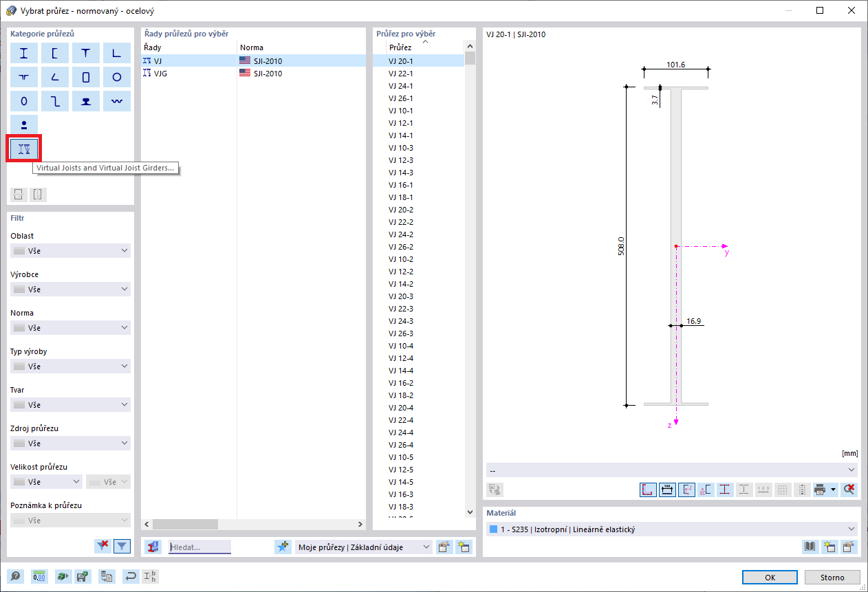Open the Moje průřezy dropdown

pos(364,547)
